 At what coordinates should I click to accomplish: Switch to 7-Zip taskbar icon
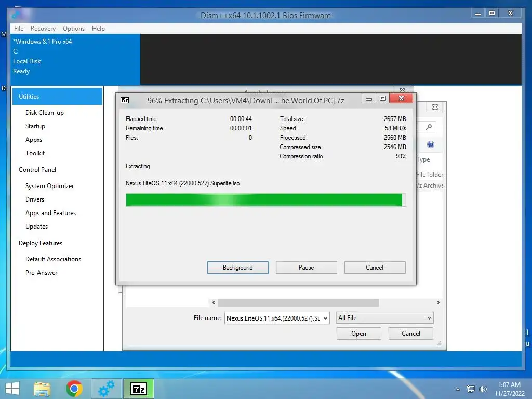point(138,389)
